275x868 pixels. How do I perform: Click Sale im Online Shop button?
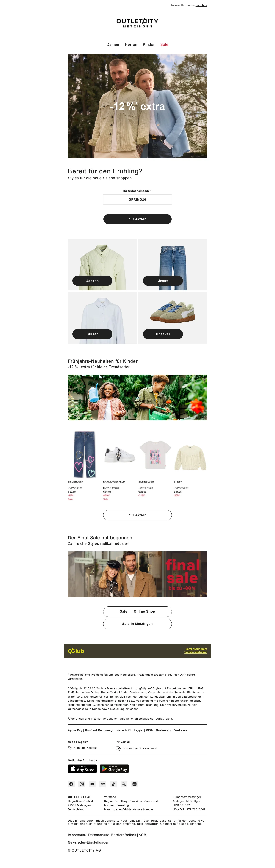137,612
